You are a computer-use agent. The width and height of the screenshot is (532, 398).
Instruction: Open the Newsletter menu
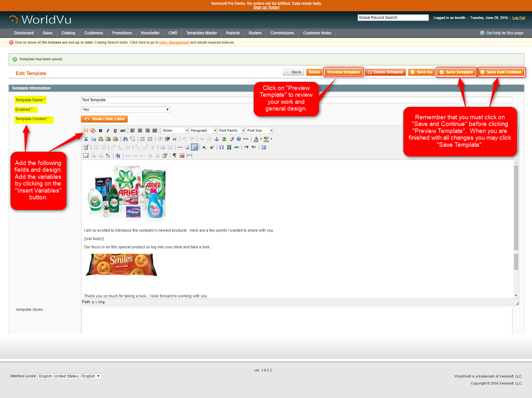coord(150,33)
